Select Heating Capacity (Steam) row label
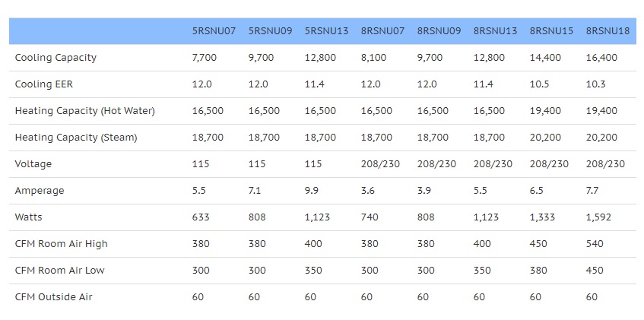This screenshot has height=320, width=644. click(x=76, y=138)
